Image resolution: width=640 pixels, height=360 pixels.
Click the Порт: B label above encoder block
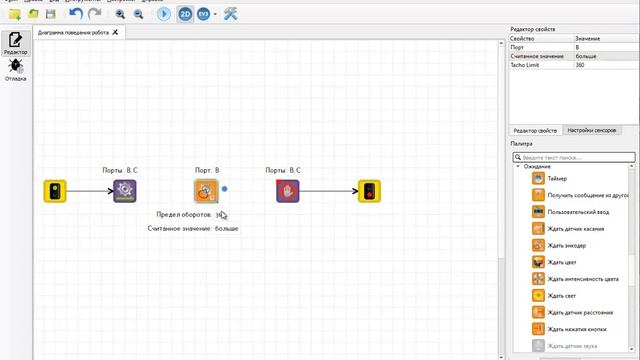207,170
